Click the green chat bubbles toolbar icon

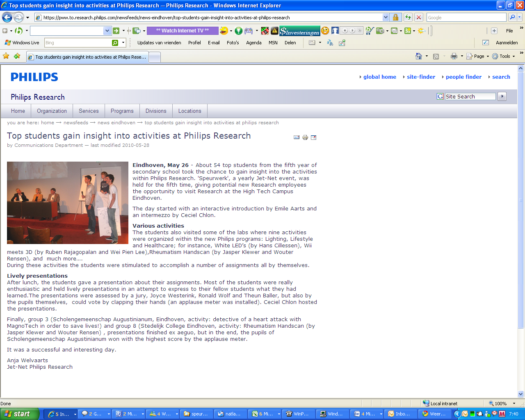(137, 31)
